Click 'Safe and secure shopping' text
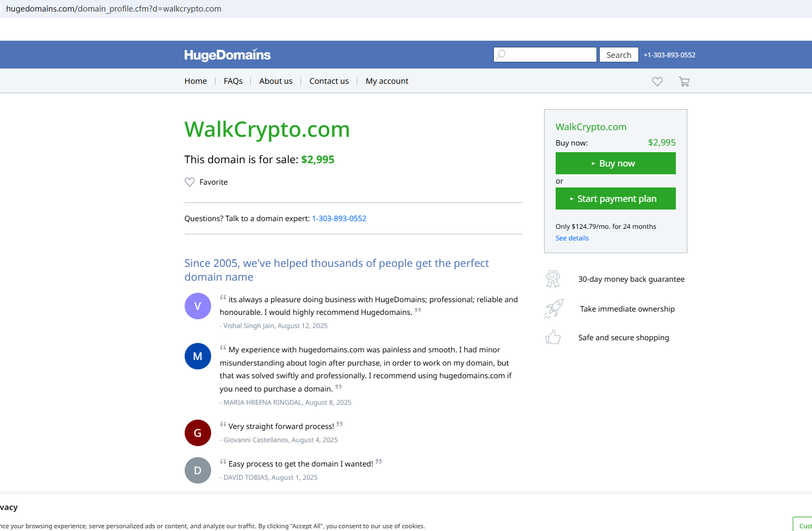This screenshot has height=531, width=812. coord(623,337)
